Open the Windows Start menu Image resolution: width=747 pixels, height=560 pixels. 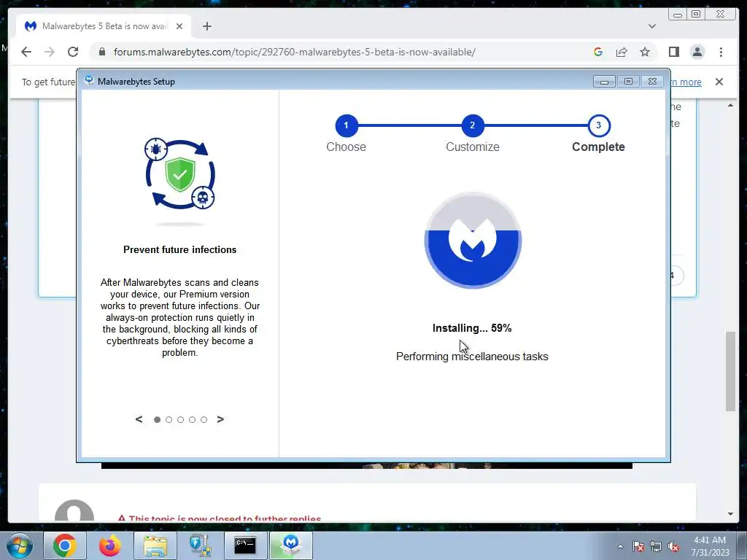tap(20, 545)
